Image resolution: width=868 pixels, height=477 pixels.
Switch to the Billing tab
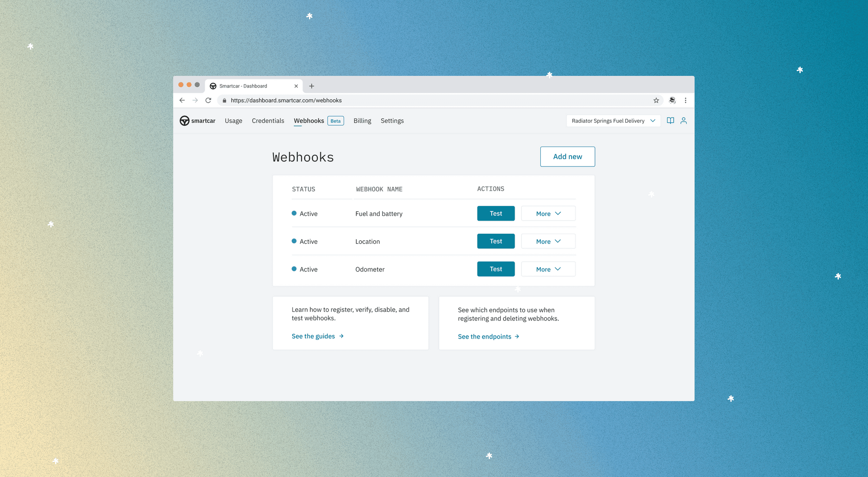362,121
